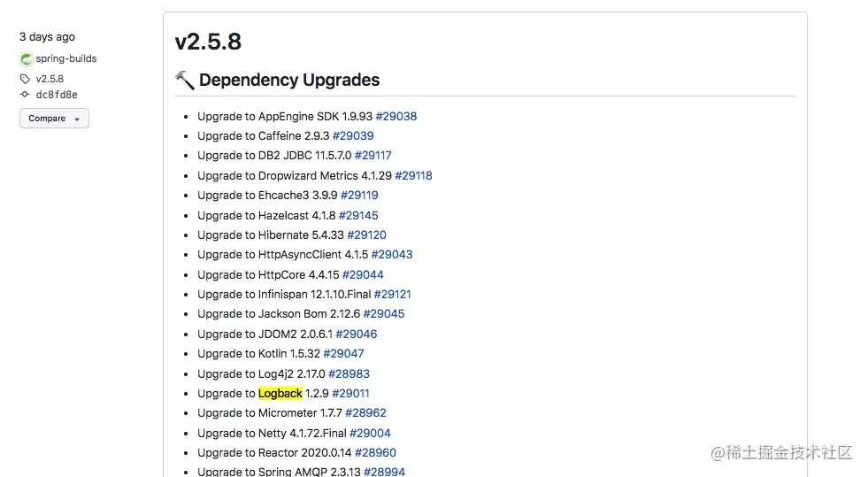Open issue #29043 for HttpAsyncClient
Viewport: 868px width, 477px height.
tap(392, 255)
